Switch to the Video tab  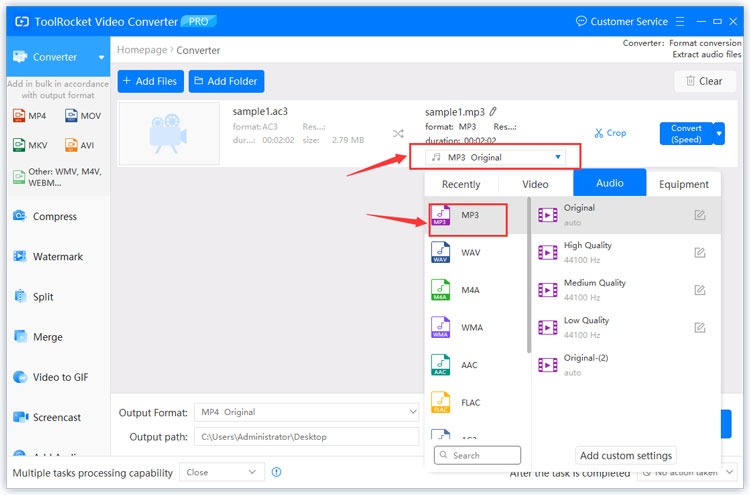coord(535,184)
